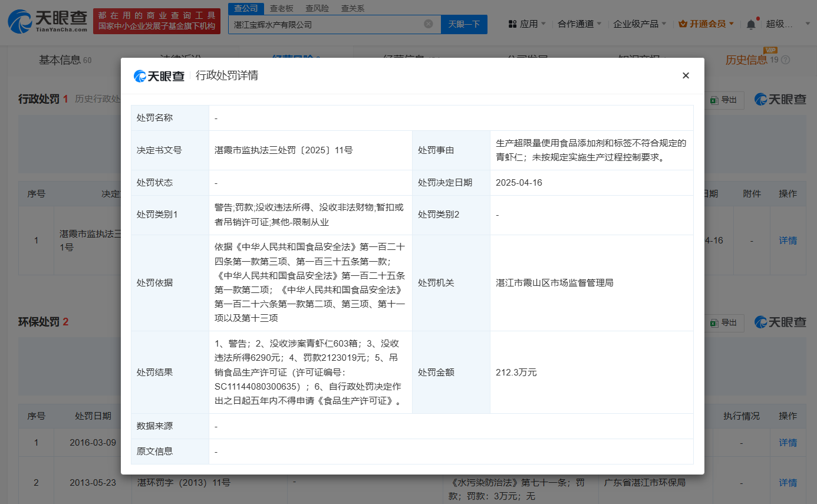Image resolution: width=817 pixels, height=504 pixels.
Task: Close the 行政处罚详情 dialog
Action: pyautogui.click(x=686, y=75)
